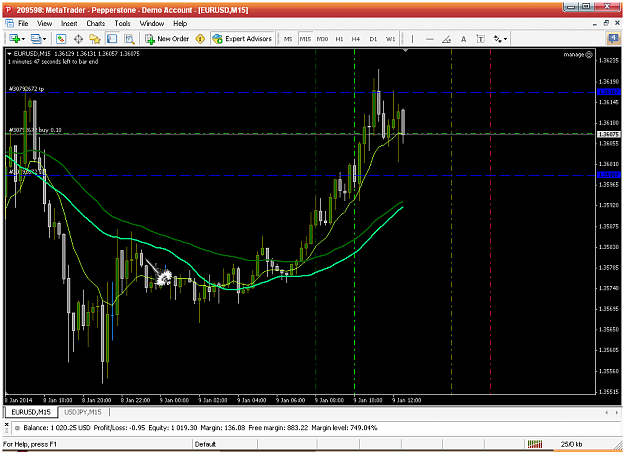Switch chart to M30 timeframe
The height and width of the screenshot is (452, 625).
pos(322,39)
